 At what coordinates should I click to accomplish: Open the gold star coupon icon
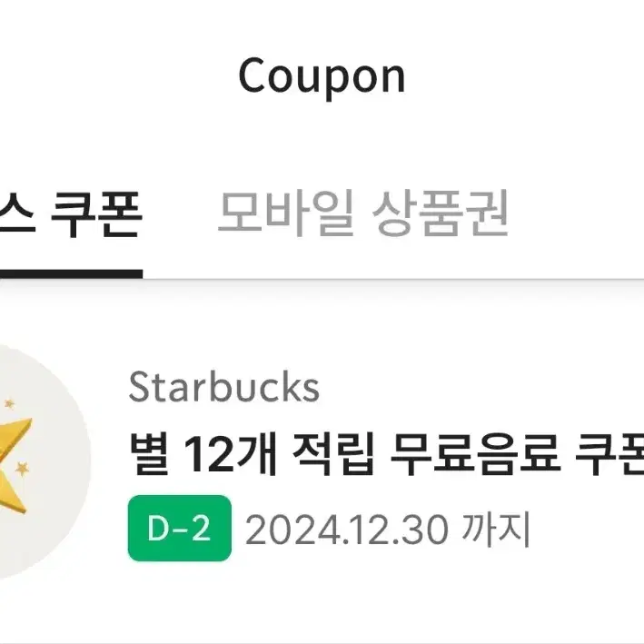pyautogui.click(x=14, y=465)
